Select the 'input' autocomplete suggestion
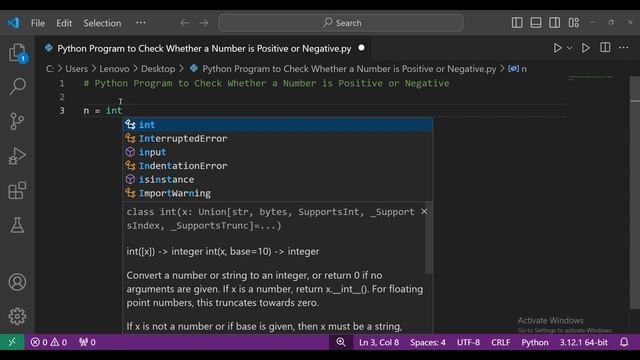 tap(278, 152)
